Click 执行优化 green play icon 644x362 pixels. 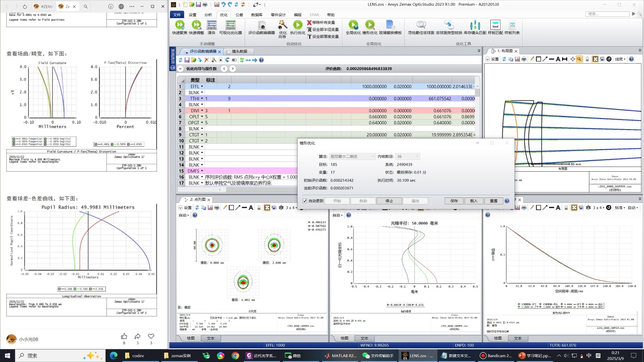tap(298, 25)
